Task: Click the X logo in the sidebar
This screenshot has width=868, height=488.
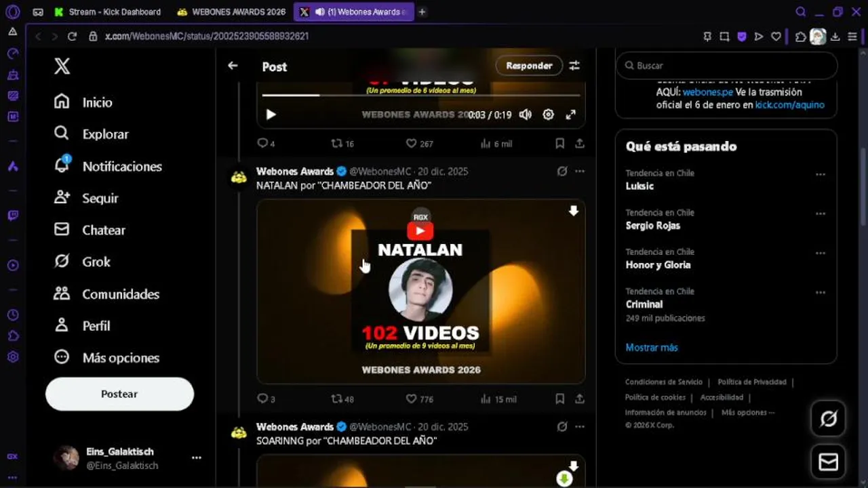Action: pos(62,66)
